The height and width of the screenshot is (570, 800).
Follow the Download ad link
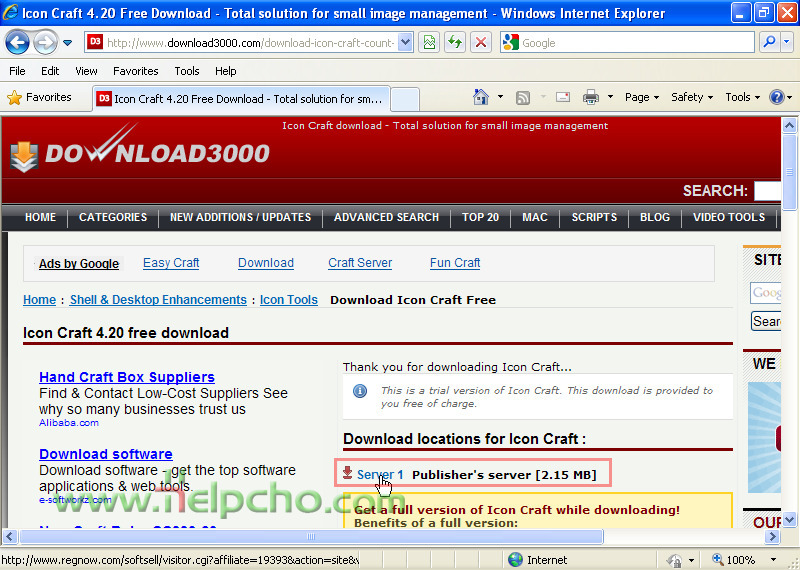[266, 263]
